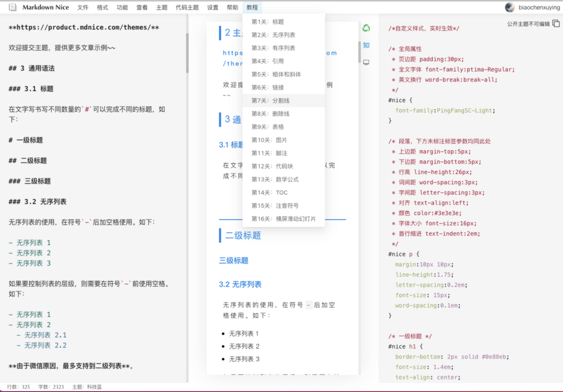Screen dimensions: 563x392
Task: Click the biaochenxuying username
Action: click(539, 7)
